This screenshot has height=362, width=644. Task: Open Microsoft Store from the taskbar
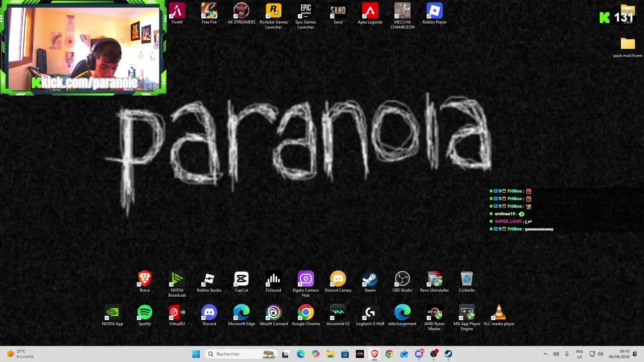[345, 354]
